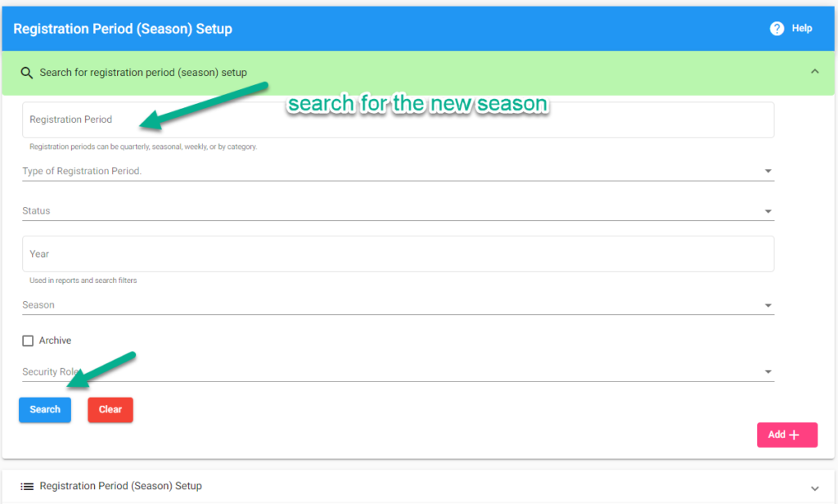Open the Security Role dropdown
The height and width of the screenshot is (504, 838).
399,372
